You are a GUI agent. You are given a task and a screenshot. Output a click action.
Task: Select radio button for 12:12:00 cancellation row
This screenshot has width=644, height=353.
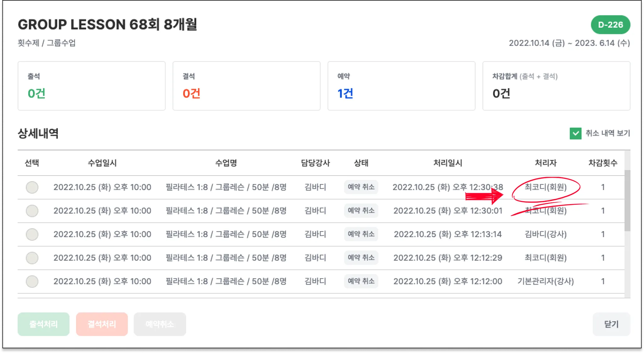click(x=32, y=282)
